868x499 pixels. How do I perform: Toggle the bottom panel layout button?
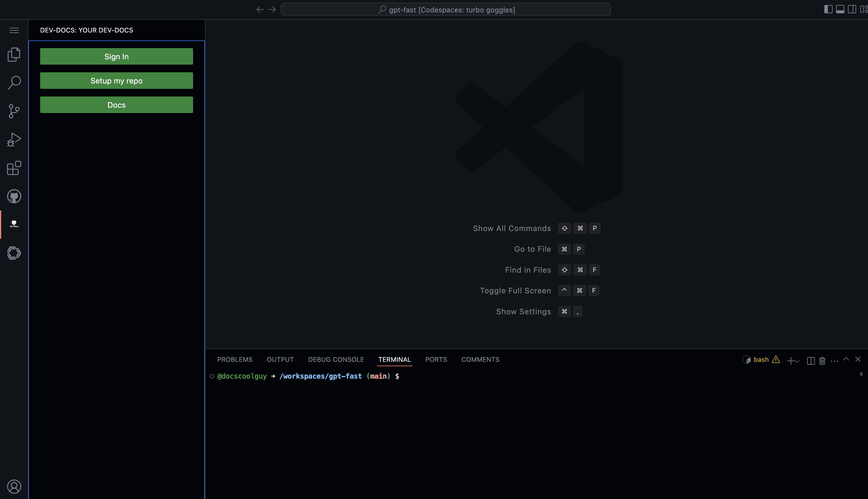pyautogui.click(x=840, y=9)
